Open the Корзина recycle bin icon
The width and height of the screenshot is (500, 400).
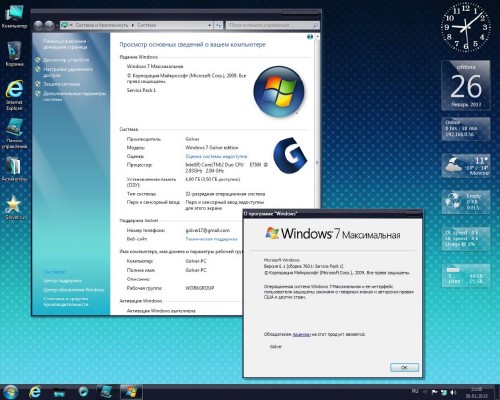coord(14,53)
